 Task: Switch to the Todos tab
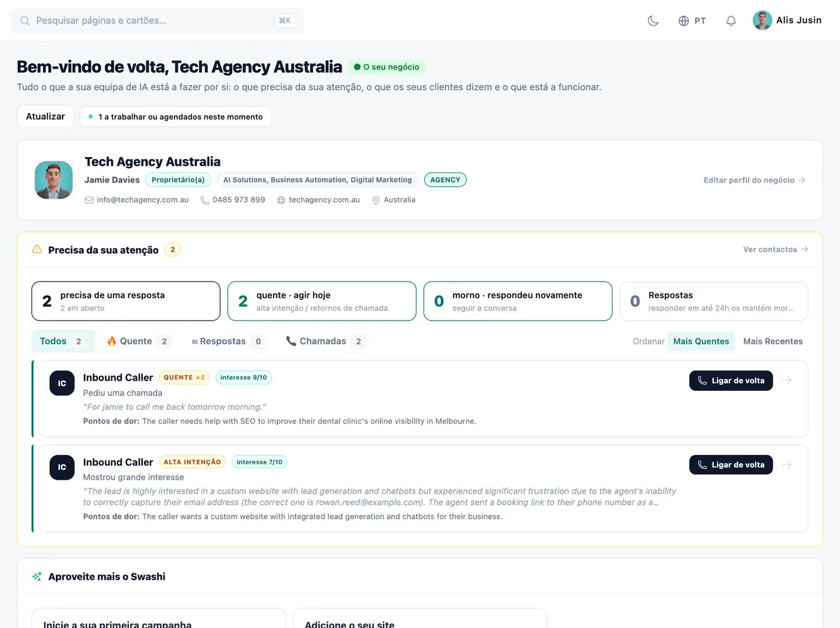63,342
